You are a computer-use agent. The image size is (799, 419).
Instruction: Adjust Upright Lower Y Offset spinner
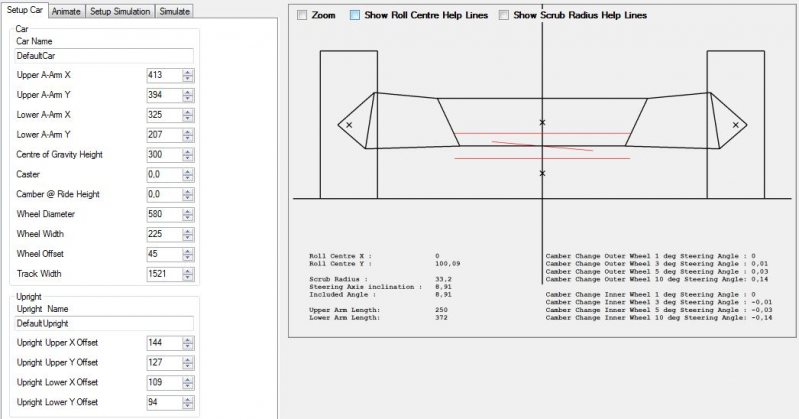(187, 402)
